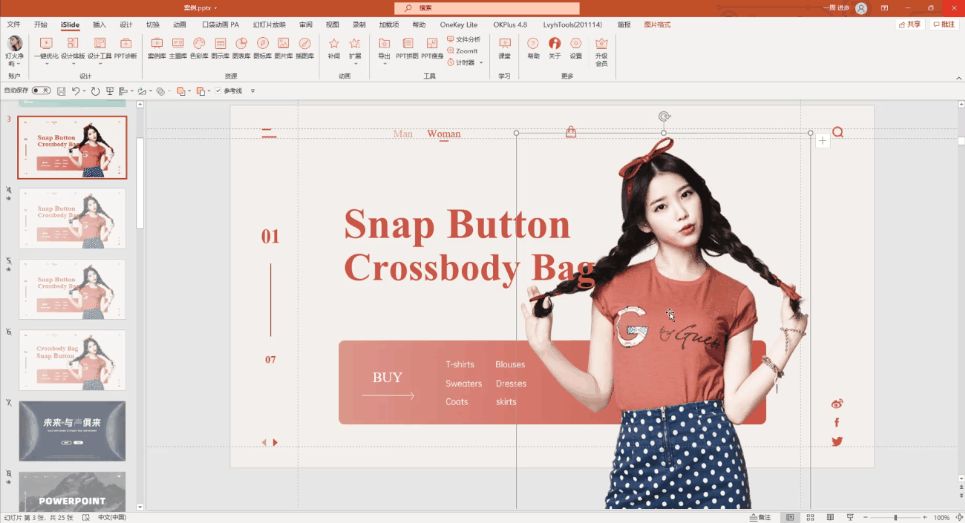965x523 pixels.
Task: Click the save icon in quick access toolbar
Action: [61, 91]
